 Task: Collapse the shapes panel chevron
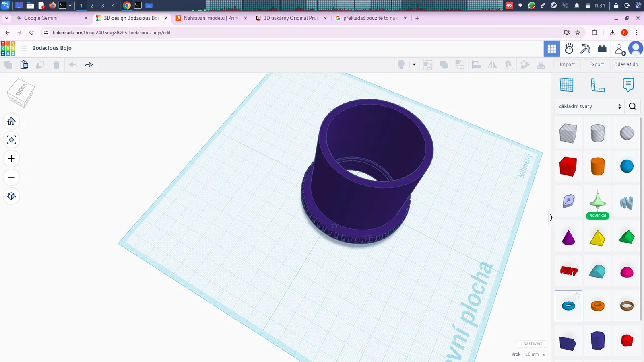pos(551,218)
